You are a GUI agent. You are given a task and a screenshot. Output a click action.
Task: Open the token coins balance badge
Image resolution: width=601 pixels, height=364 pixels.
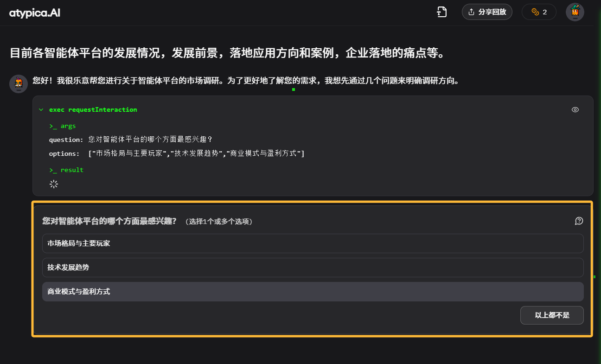click(x=538, y=12)
